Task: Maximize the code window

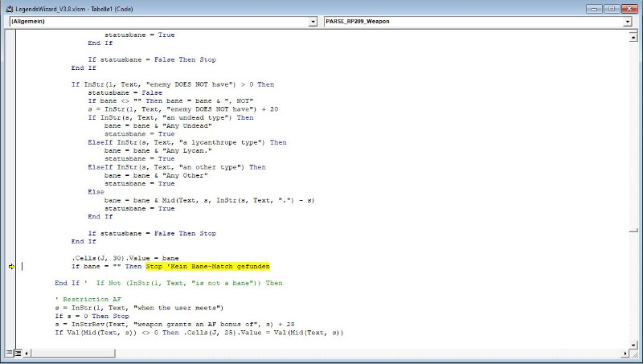Action: tap(612, 9)
